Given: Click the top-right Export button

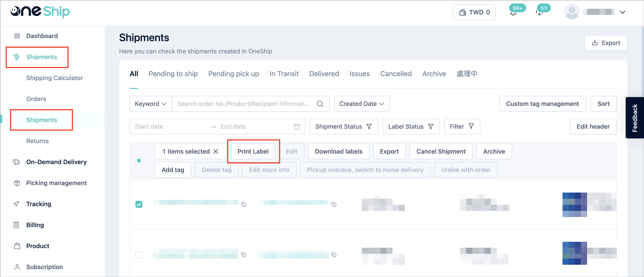Looking at the screenshot, I should click(605, 43).
